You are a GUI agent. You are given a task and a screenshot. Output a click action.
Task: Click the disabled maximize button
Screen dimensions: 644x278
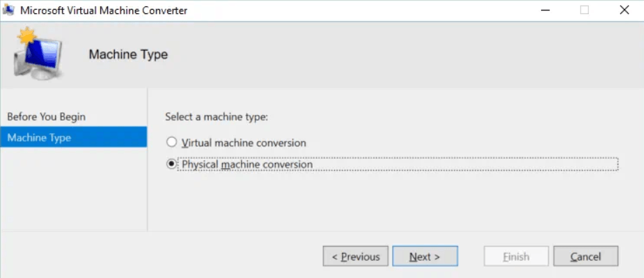[584, 10]
